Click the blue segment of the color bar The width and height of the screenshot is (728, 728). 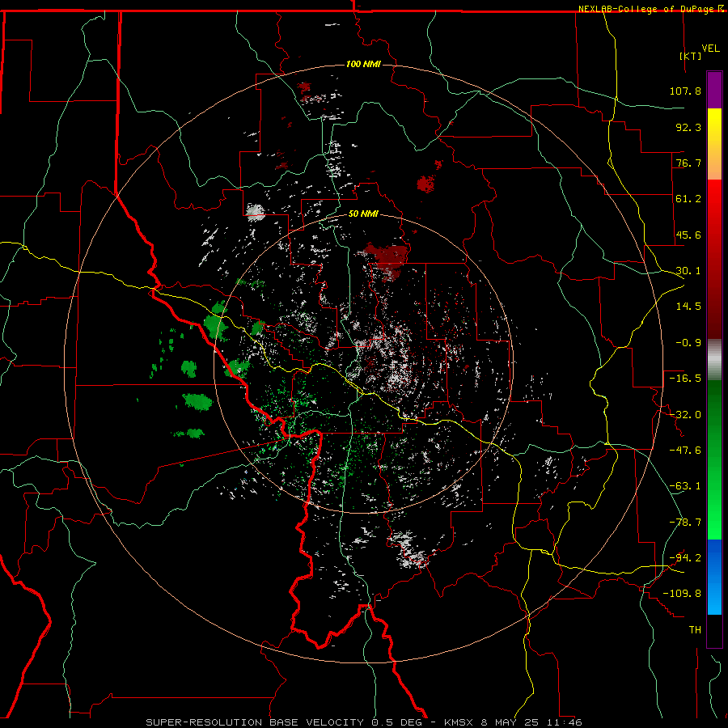(714, 577)
